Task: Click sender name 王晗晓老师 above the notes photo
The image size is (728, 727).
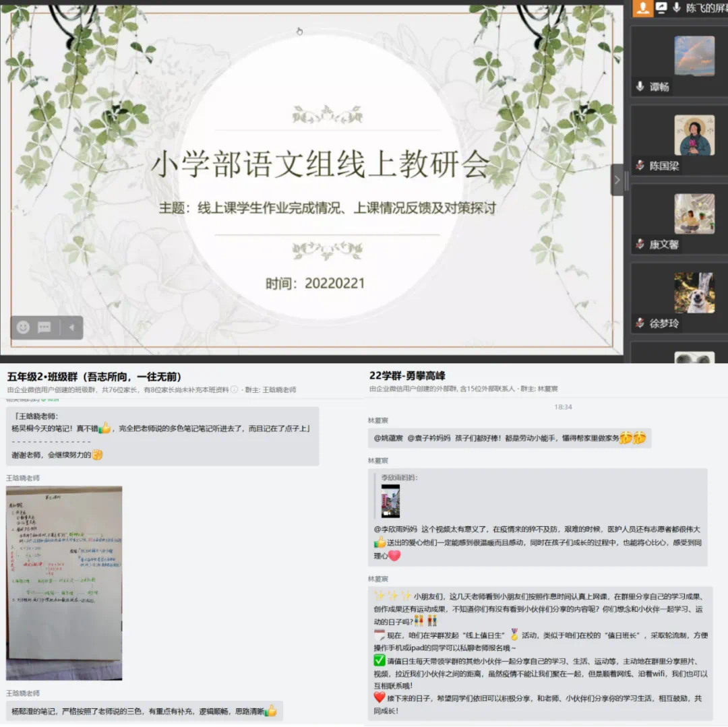Action: click(x=23, y=478)
